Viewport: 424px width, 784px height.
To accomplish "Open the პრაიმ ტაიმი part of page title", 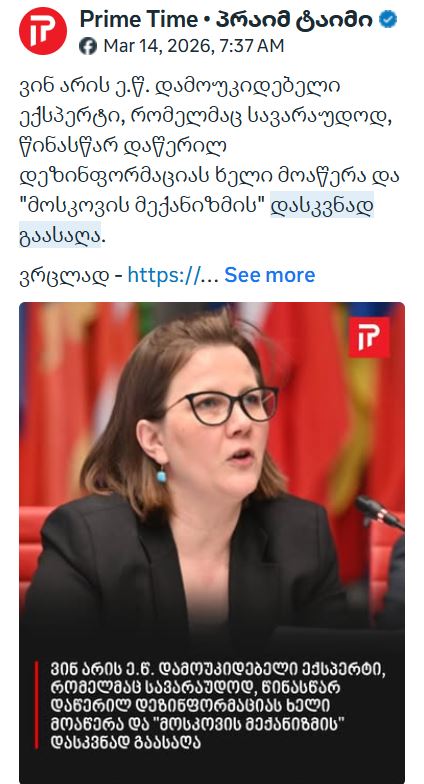I will (294, 20).
